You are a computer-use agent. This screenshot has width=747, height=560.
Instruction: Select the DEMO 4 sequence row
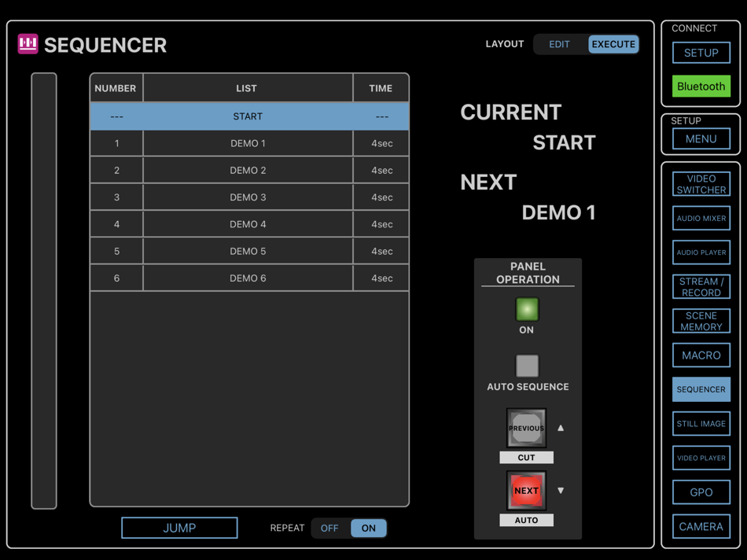point(249,224)
